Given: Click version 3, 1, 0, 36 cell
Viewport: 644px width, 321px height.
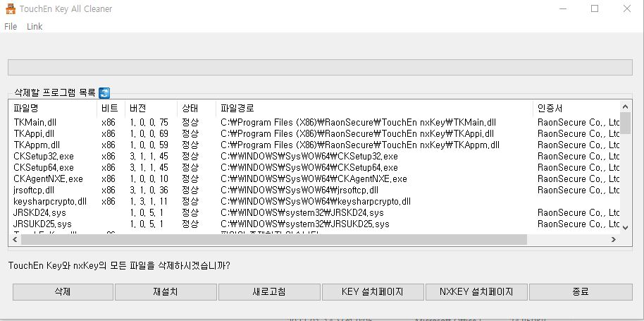Looking at the screenshot, I should [x=149, y=190].
